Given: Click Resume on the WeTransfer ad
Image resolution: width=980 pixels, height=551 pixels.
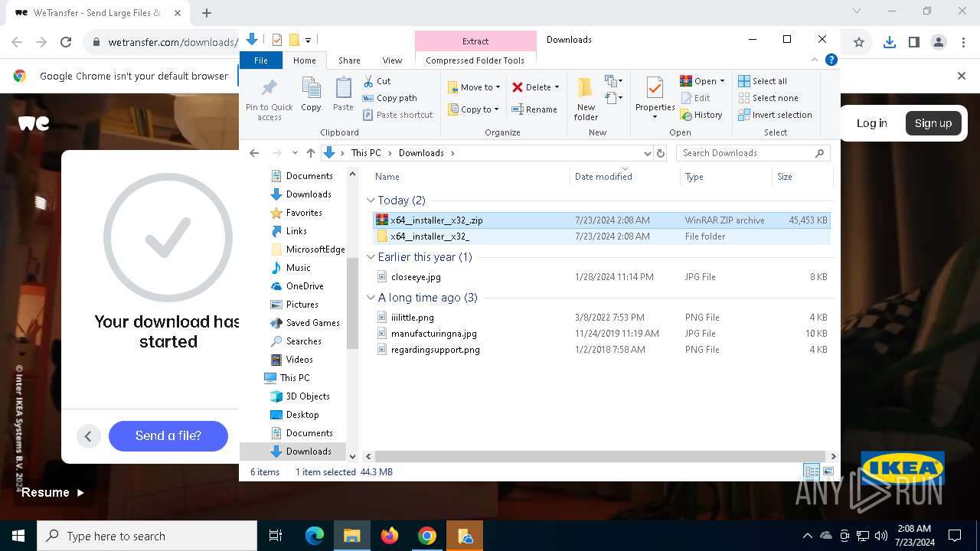Looking at the screenshot, I should 53,492.
